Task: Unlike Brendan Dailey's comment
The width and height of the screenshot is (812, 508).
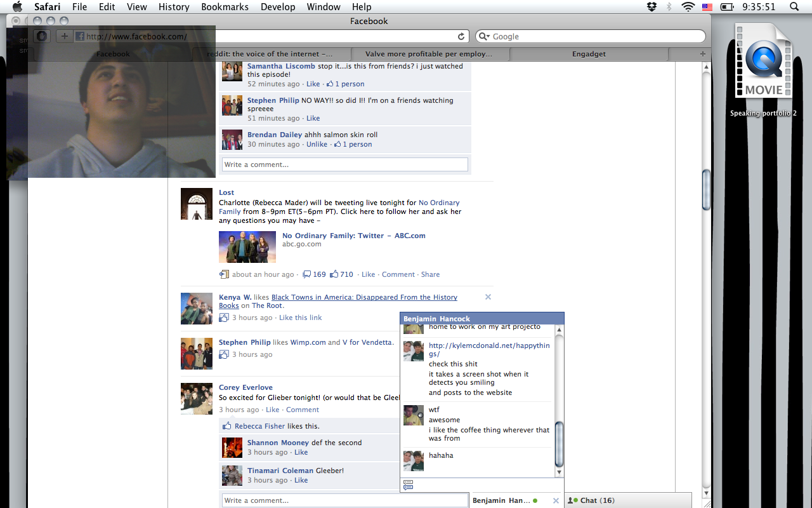Action: [x=317, y=144]
